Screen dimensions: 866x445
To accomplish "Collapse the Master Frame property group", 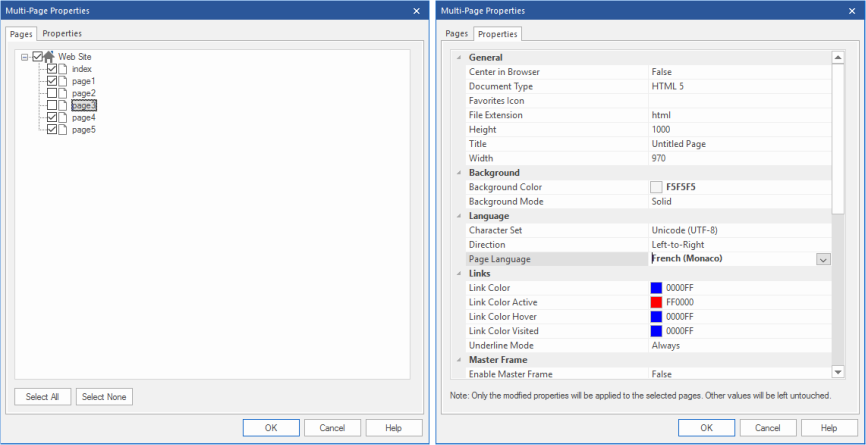I will click(x=458, y=360).
